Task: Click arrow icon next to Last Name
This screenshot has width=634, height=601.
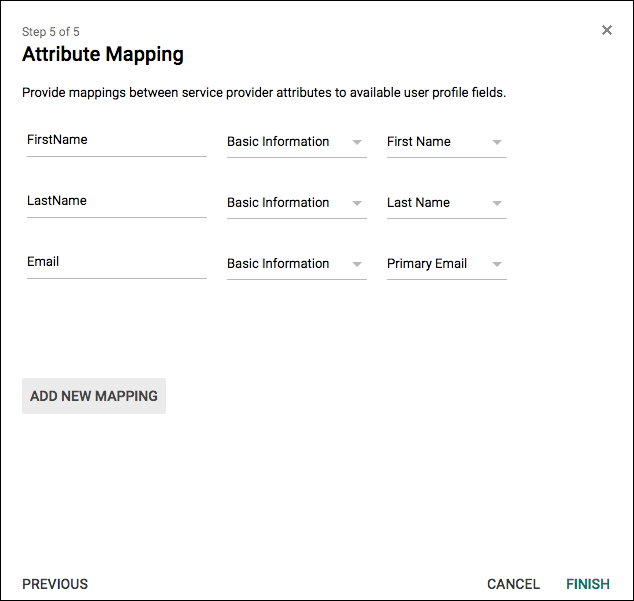Action: coord(497,204)
